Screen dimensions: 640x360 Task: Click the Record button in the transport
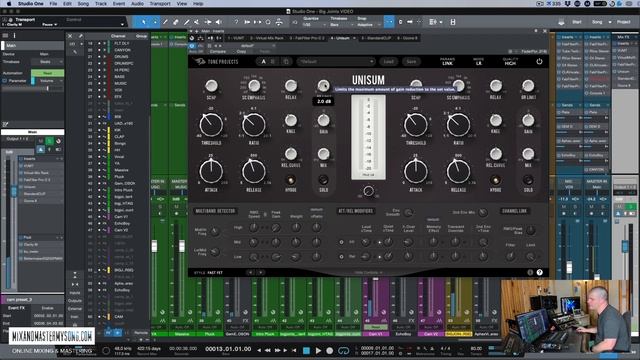pos(330,350)
